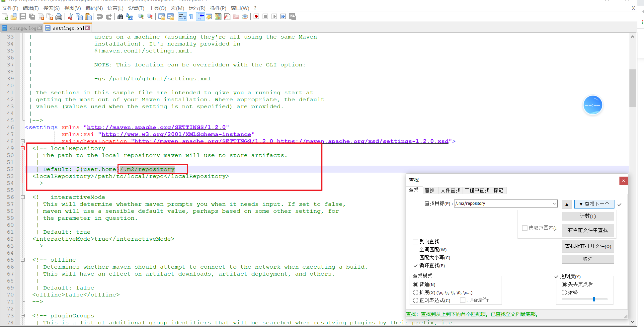The image size is (644, 327).
Task: Save all files toolbar icon
Action: [32, 17]
